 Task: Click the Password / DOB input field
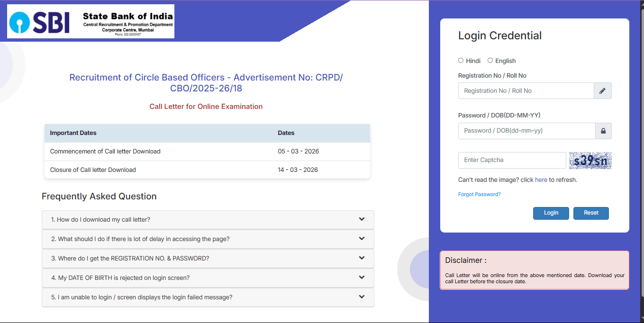(526, 131)
